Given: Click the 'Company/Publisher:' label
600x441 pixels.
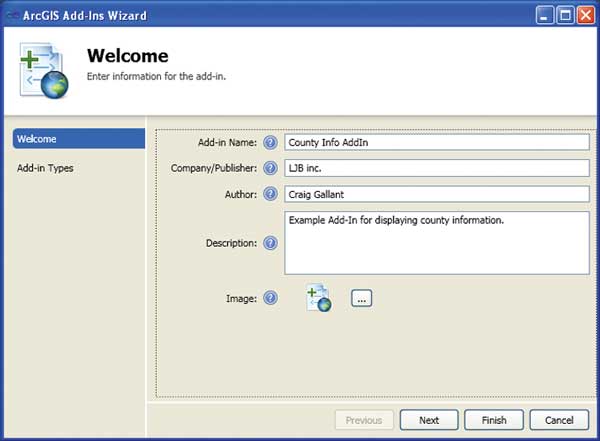Looking at the screenshot, I should click(214, 168).
